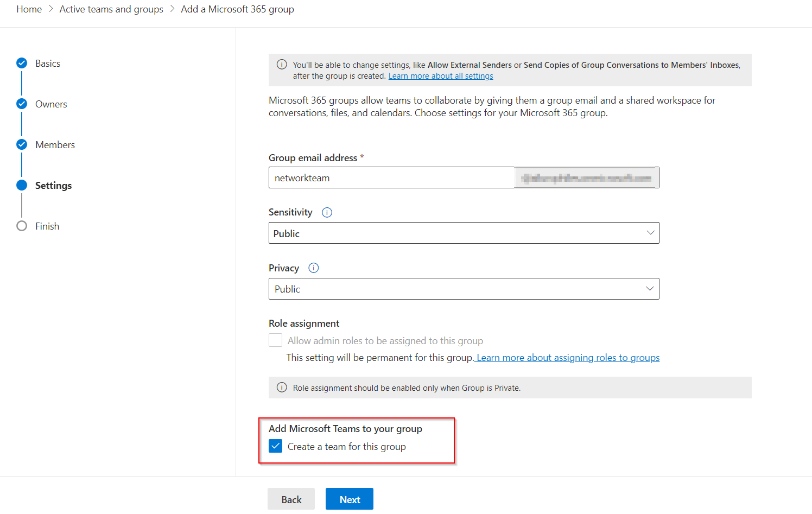Click inside the Group email address field

pos(391,177)
